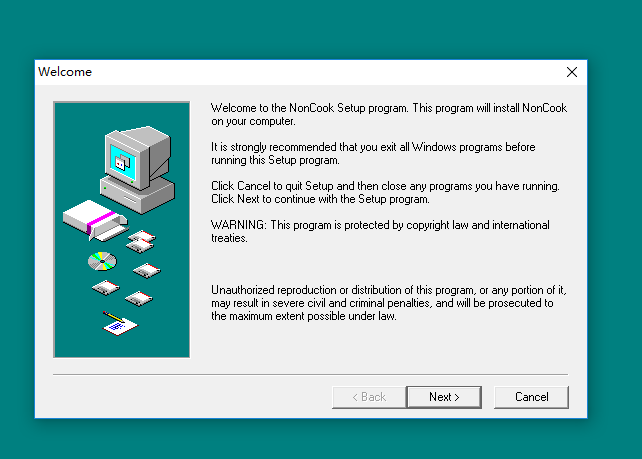Click the 'strongly recommended' exit programs paragraph
Viewport: 642px width, 459px height.
pos(373,153)
